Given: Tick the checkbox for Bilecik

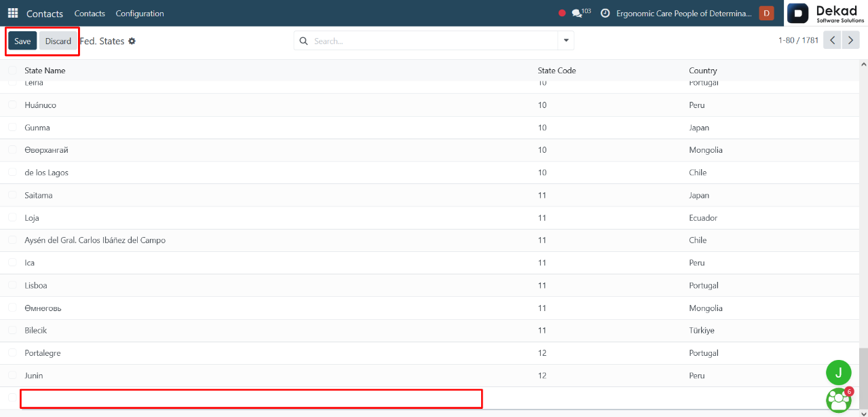Looking at the screenshot, I should click(x=12, y=330).
